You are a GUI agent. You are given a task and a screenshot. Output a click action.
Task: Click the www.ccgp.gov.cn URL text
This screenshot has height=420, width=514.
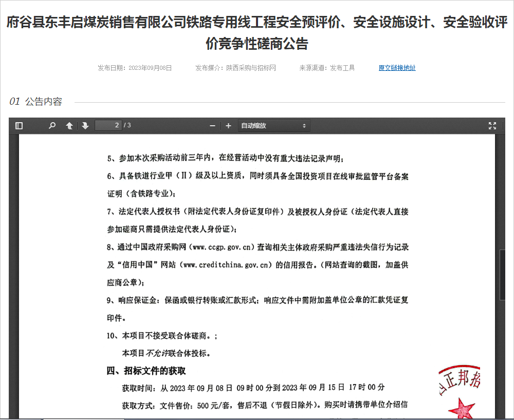222,247
